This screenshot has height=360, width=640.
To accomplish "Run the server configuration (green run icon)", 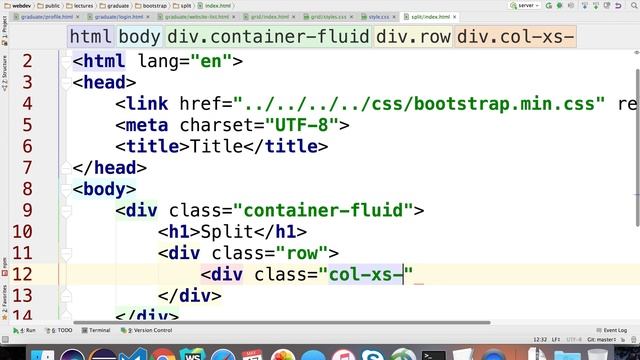I will [x=549, y=5].
